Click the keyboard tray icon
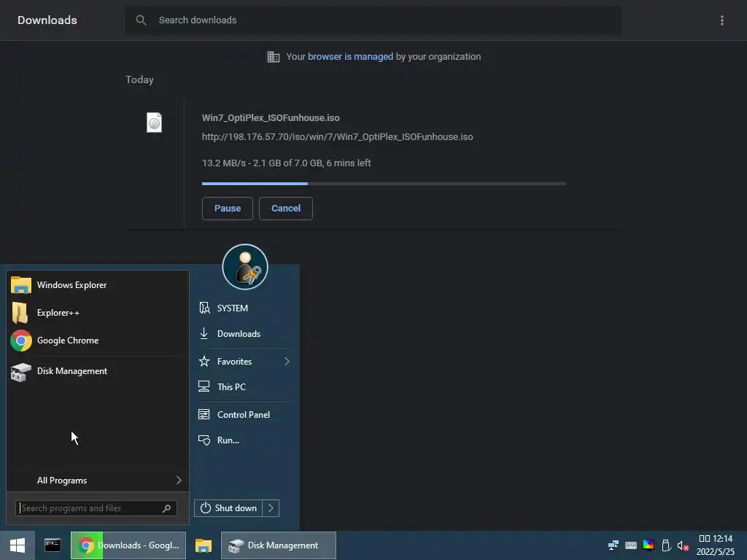Screen dimensions: 747x560 [x=631, y=545]
